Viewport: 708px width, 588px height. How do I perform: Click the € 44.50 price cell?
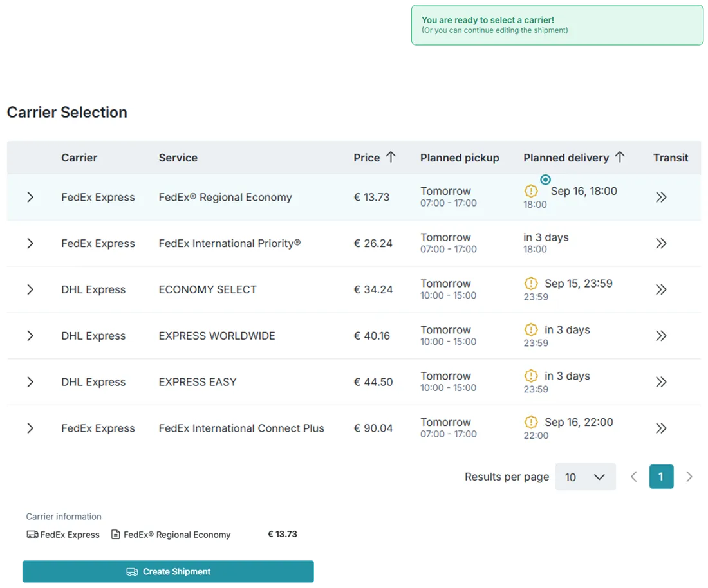(x=373, y=382)
